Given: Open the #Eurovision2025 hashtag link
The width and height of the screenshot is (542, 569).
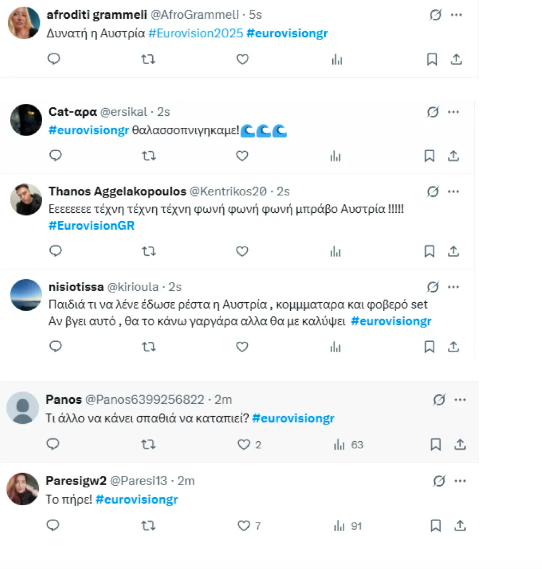Looking at the screenshot, I should tap(196, 33).
